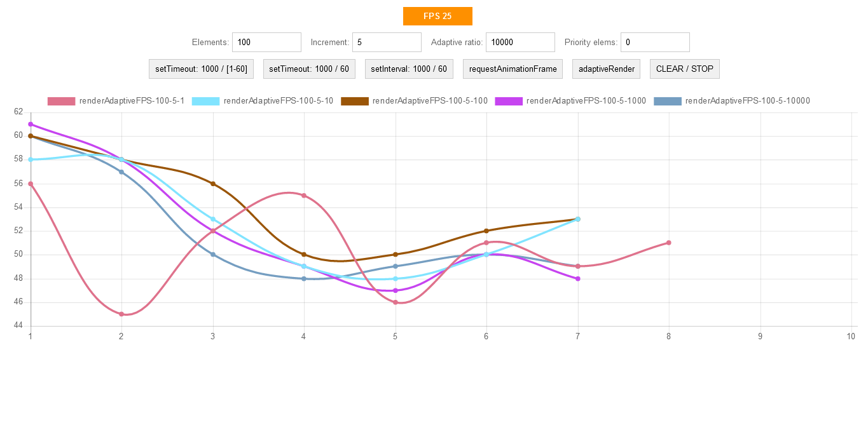
Task: Stop rendering with CLEAR / STOP
Action: (685, 69)
